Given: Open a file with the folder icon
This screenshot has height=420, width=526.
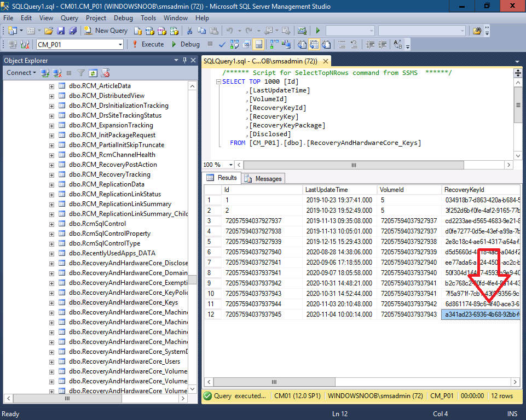Looking at the screenshot, I should 49,31.
